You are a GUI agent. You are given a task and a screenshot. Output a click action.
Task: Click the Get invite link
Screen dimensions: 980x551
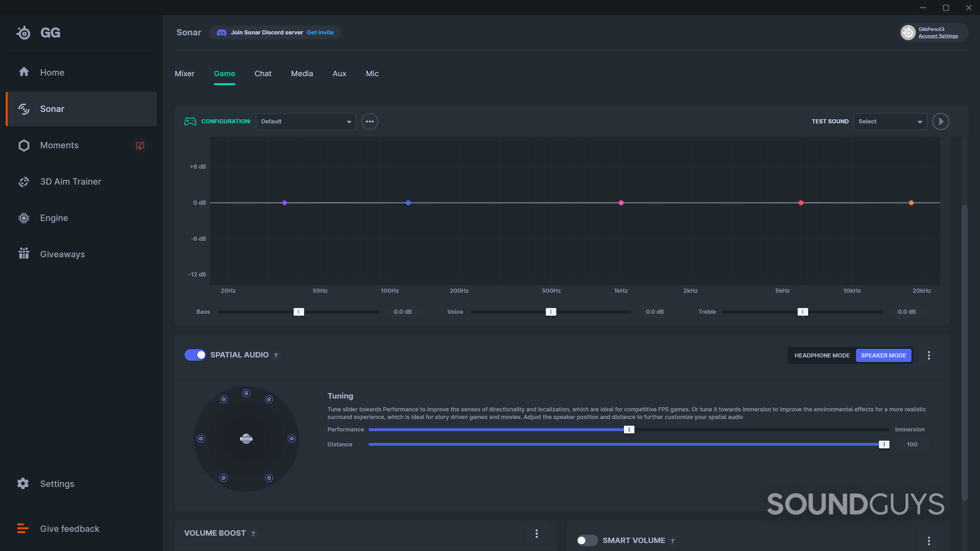[x=320, y=33]
